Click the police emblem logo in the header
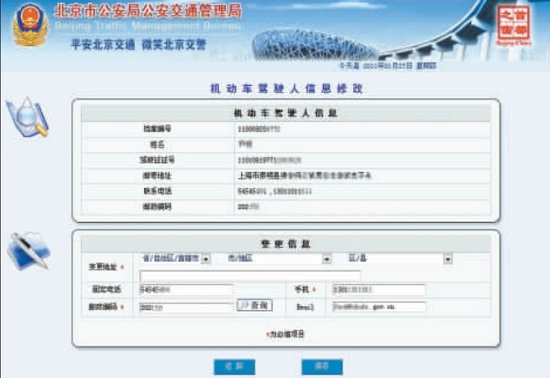 tap(30, 25)
